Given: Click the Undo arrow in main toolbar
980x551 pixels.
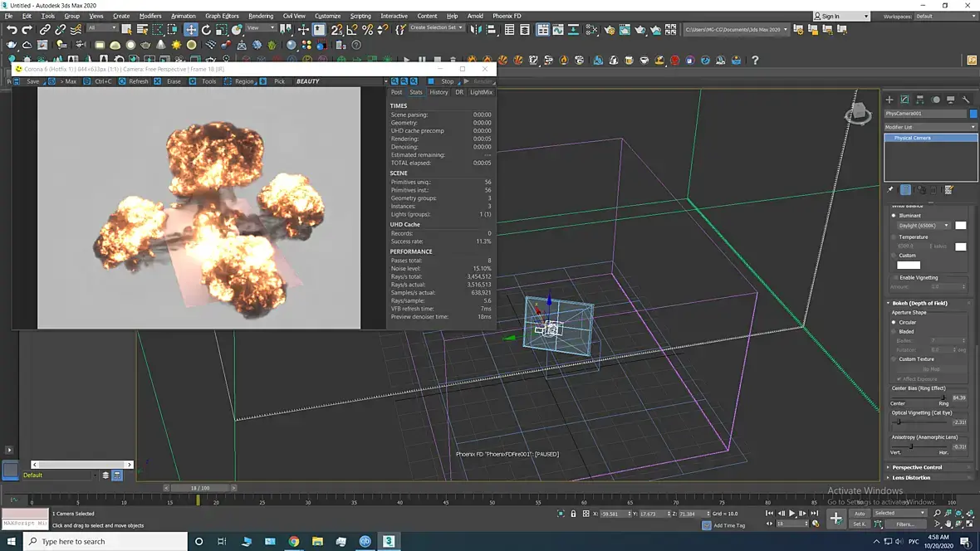Looking at the screenshot, I should click(12, 30).
